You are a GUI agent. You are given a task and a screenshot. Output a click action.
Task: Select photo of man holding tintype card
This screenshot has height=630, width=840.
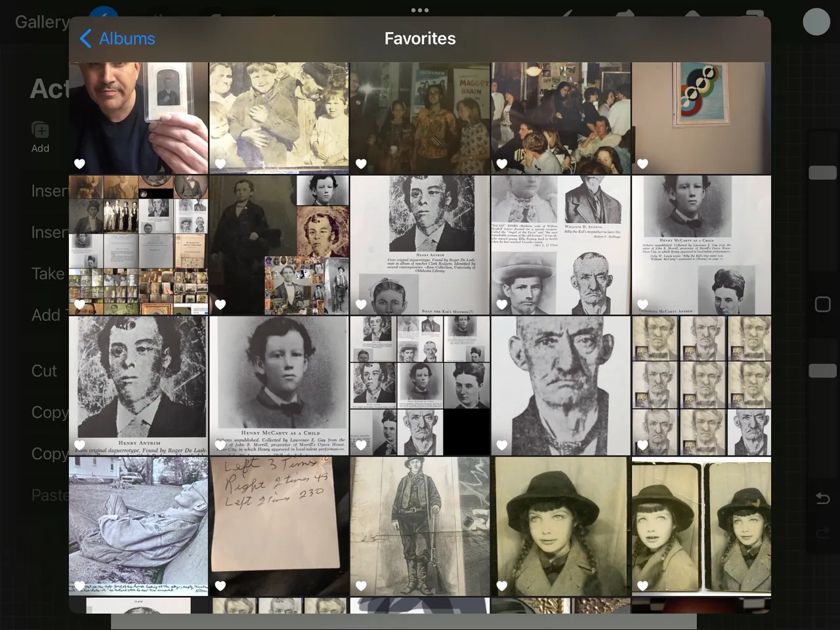click(138, 118)
